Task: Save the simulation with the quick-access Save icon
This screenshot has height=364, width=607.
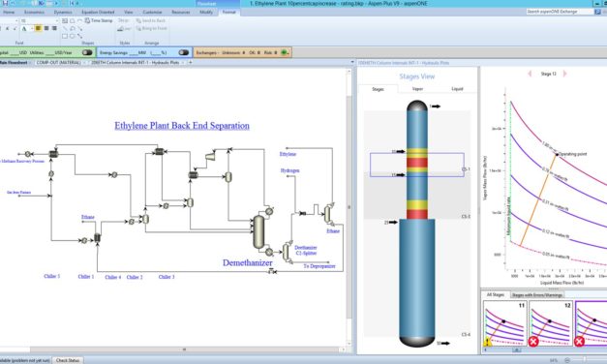Action: 6,3
